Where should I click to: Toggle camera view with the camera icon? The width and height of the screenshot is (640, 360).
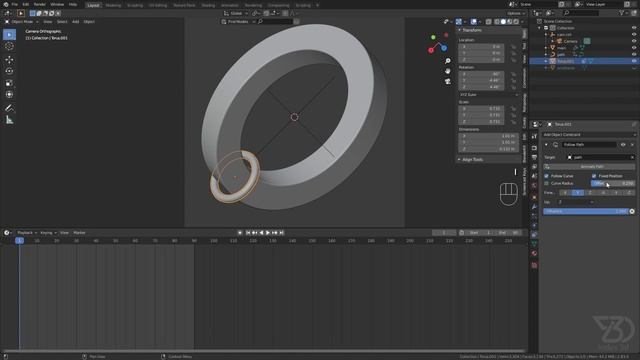coord(448,81)
